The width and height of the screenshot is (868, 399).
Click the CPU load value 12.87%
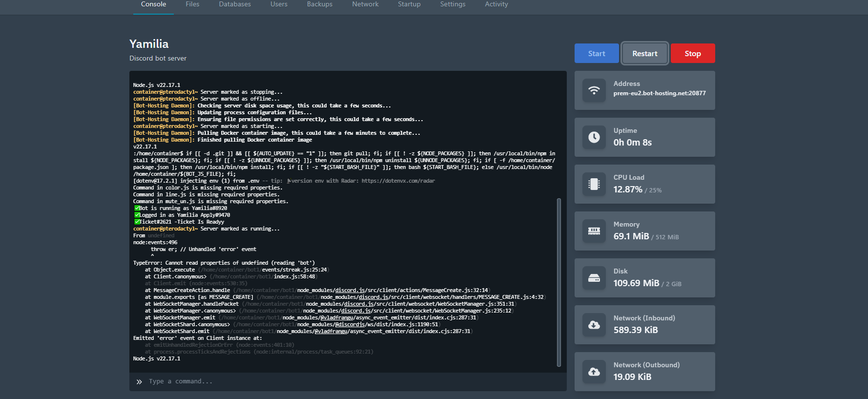click(628, 189)
